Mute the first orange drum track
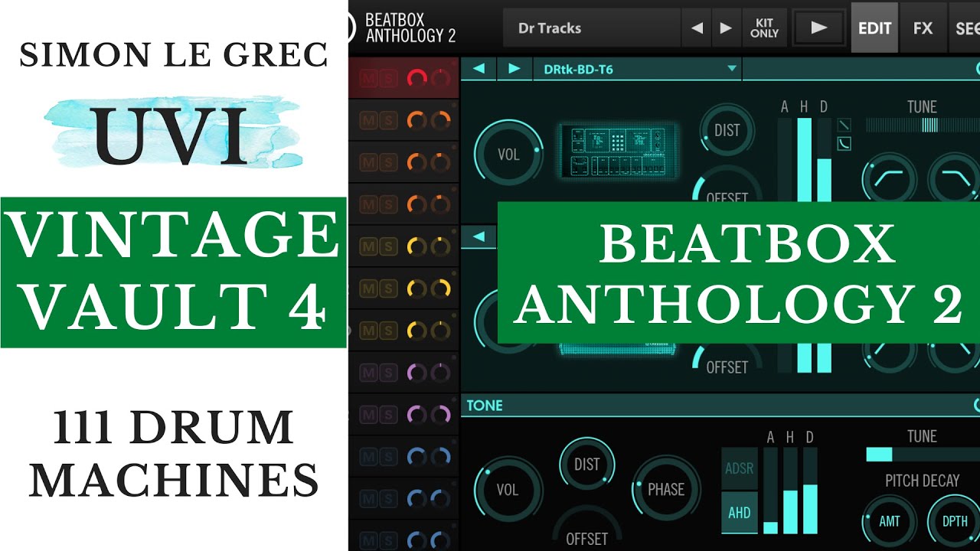Screen dimensions: 980x551 [x=368, y=119]
